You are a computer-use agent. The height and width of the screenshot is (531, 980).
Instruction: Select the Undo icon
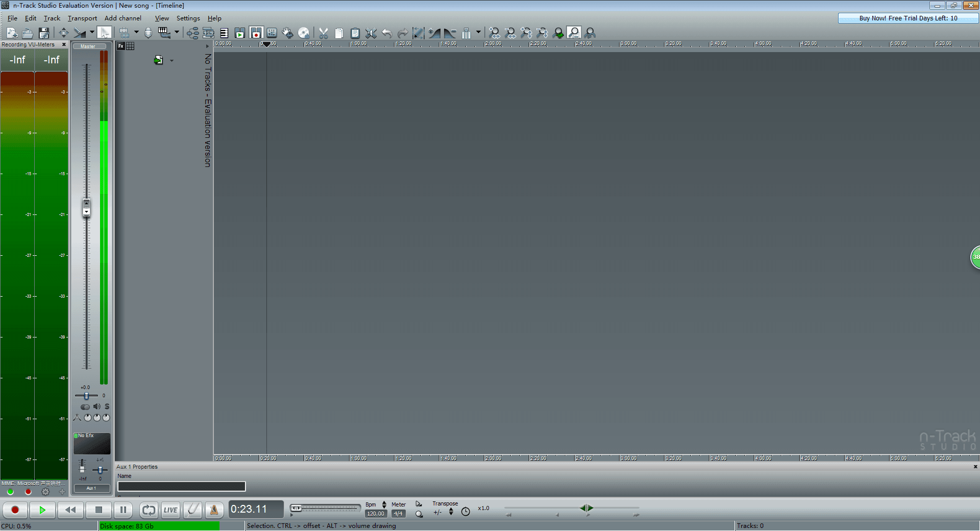click(387, 33)
